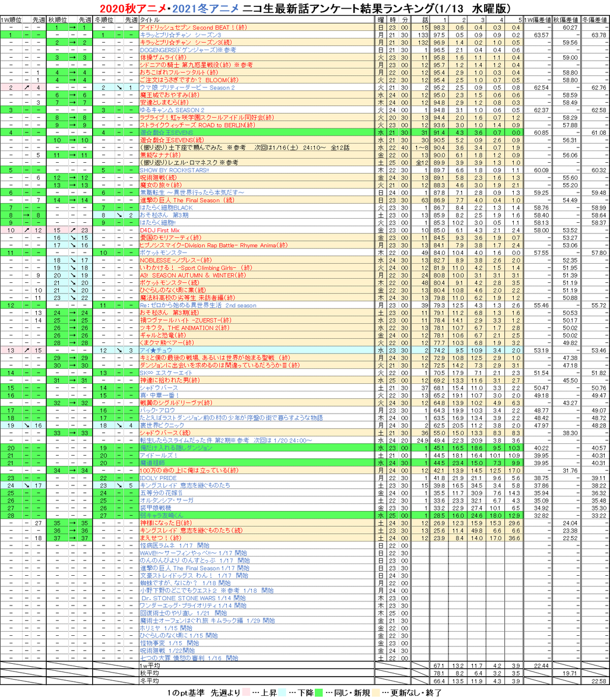Image resolution: width=610 pixels, height=700 pixels.
Task: Select 100万の命の上に俺は立っている(終) title
Action: (188, 471)
